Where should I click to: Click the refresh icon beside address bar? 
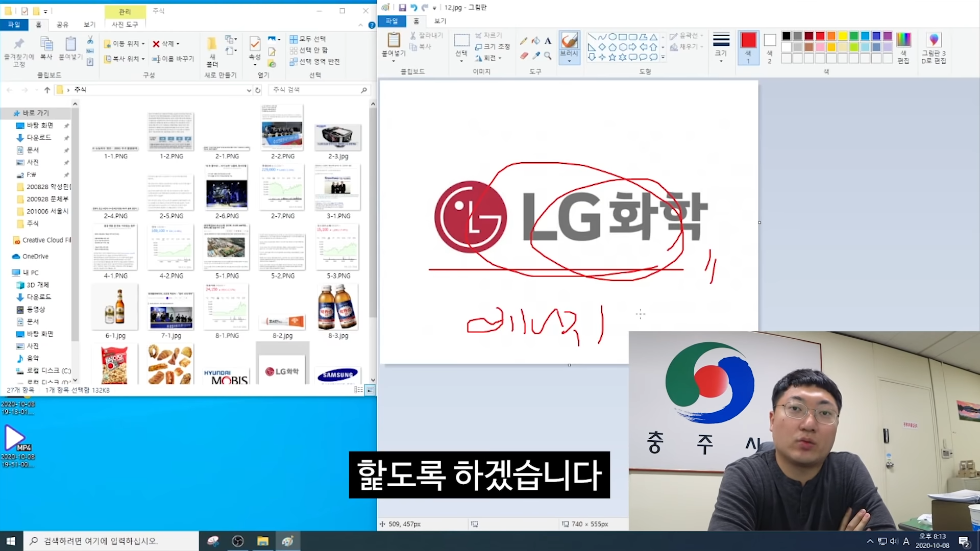pos(258,90)
